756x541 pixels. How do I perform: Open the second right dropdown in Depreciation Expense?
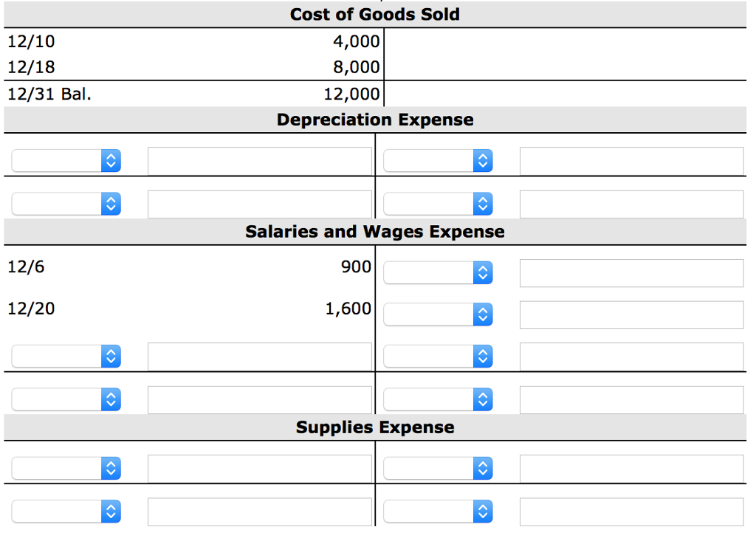(x=438, y=204)
